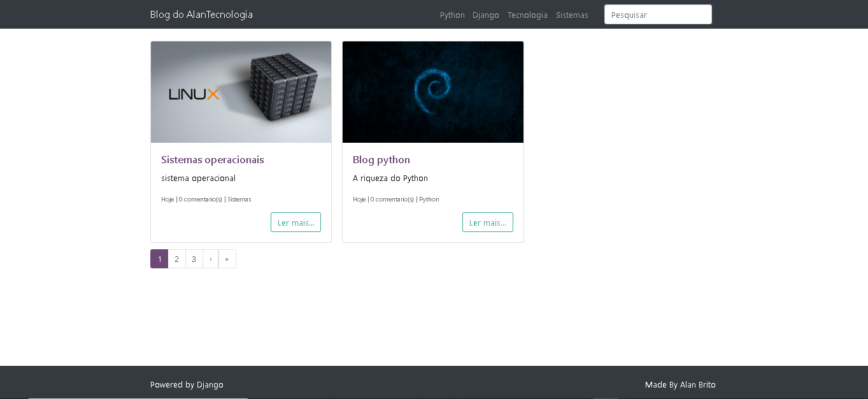Viewport: 868px width, 399px height.
Task: Click the next page single arrow
Action: [210, 259]
